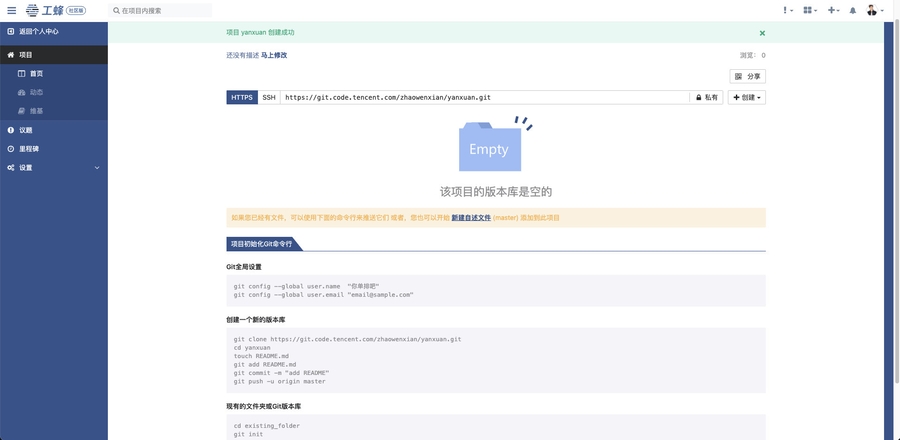Open the user avatar dropdown menu
Viewport: 900px width, 440px height.
pos(874,10)
